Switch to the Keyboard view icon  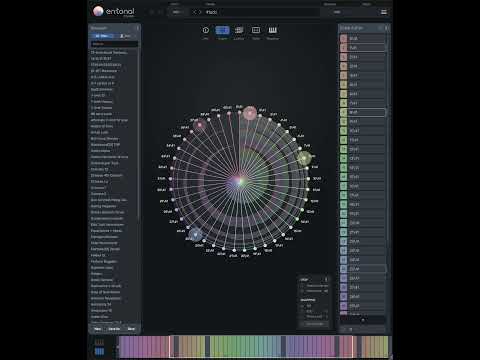(x=273, y=30)
